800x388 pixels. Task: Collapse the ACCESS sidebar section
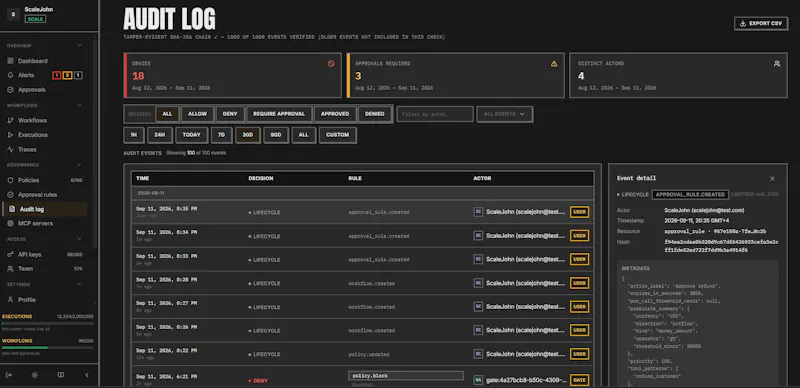pos(79,239)
